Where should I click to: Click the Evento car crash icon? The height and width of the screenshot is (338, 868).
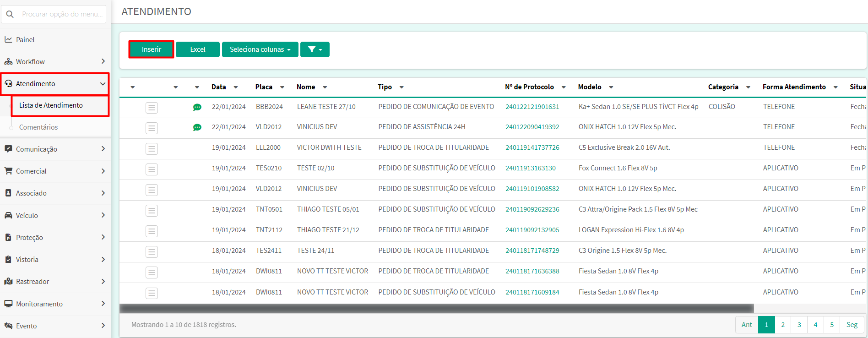pos(8,326)
